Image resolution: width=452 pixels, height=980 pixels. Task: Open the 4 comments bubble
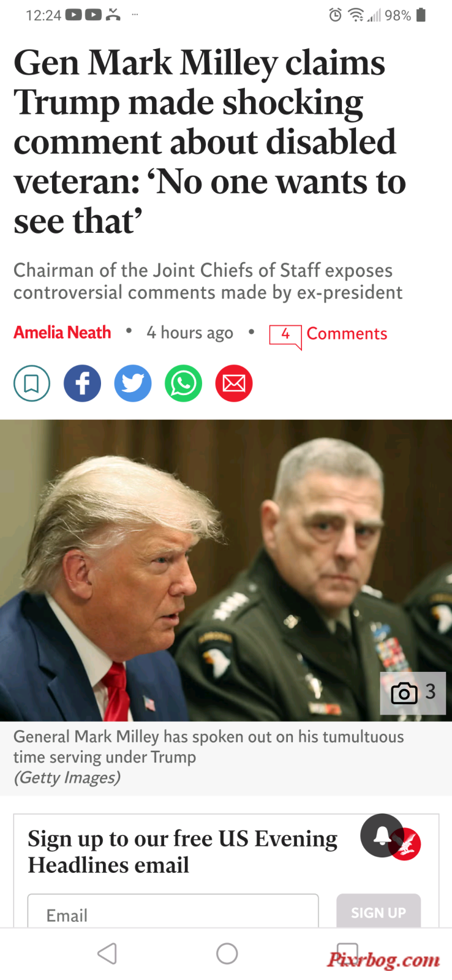click(x=285, y=336)
